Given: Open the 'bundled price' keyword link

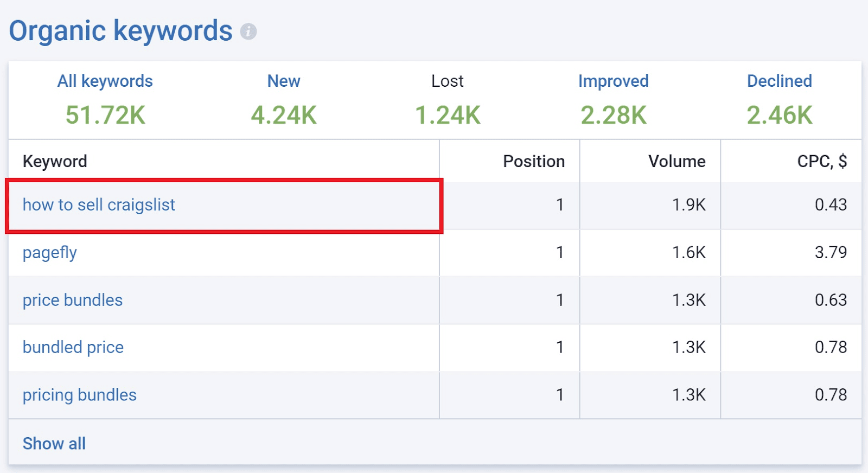Looking at the screenshot, I should pos(73,347).
